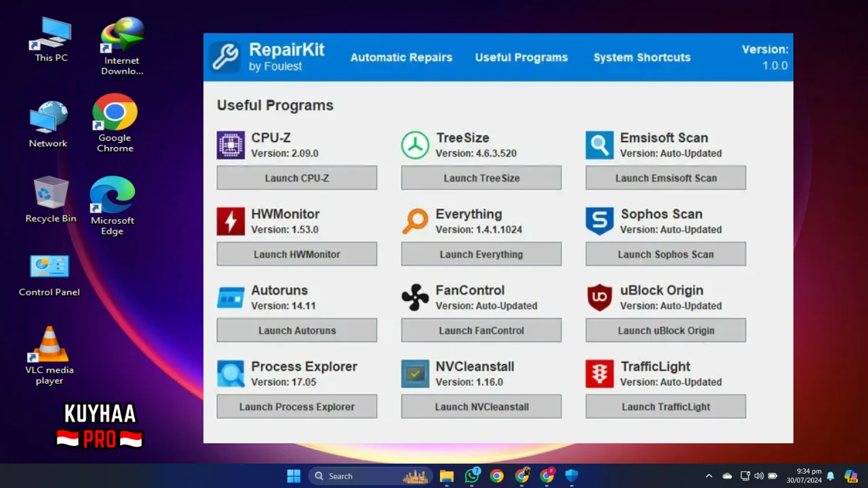
Task: Click the Everything orange magnifier icon
Action: (415, 222)
